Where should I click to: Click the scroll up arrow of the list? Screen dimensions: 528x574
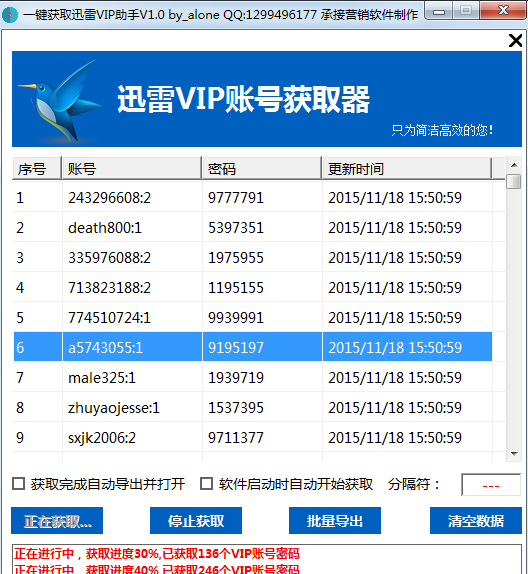(x=514, y=165)
